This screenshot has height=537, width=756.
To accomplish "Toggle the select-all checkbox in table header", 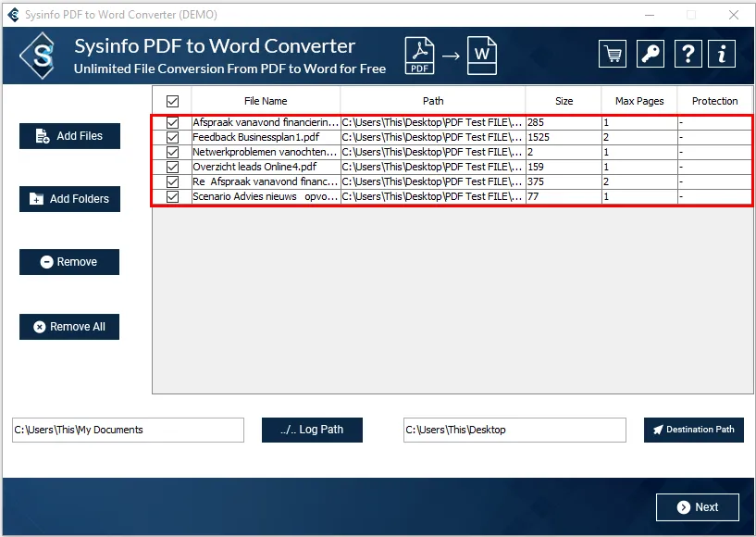I will coord(172,101).
